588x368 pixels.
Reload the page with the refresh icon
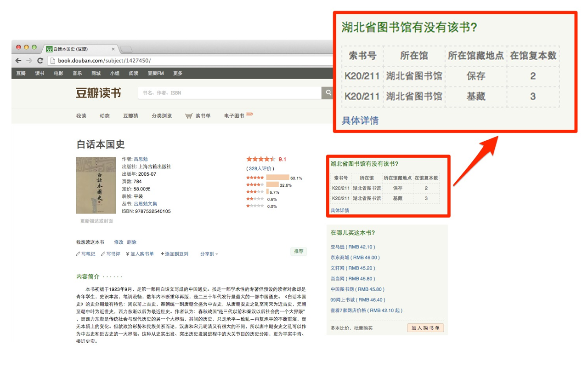click(40, 61)
